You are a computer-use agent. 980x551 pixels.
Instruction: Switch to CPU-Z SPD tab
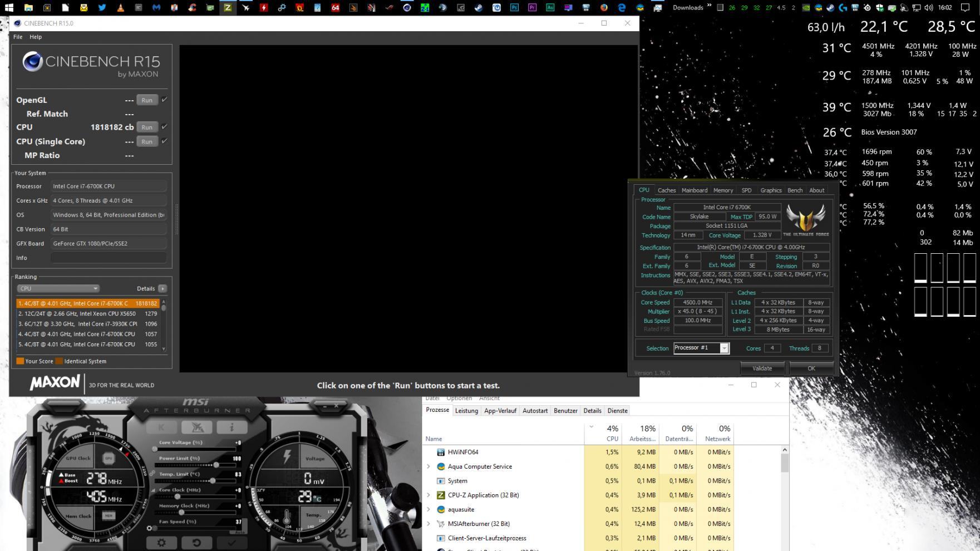click(x=746, y=190)
